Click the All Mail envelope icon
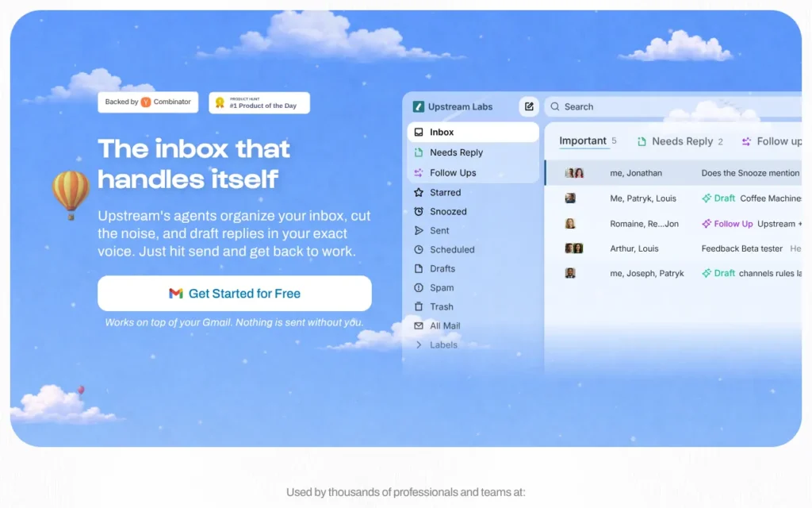 [419, 325]
